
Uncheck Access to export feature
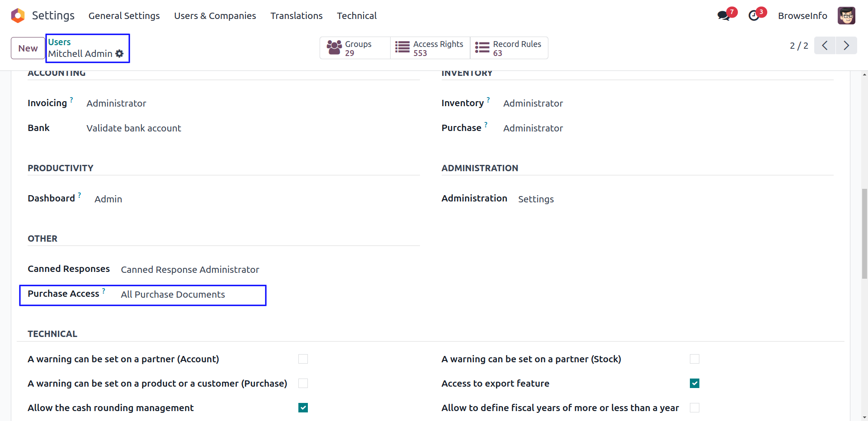click(694, 384)
